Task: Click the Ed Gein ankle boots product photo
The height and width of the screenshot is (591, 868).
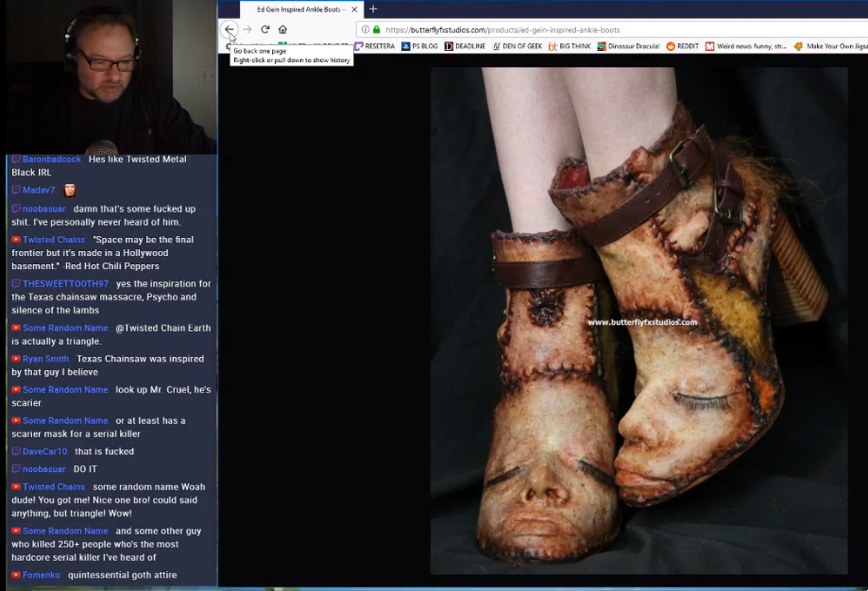Action: point(638,321)
